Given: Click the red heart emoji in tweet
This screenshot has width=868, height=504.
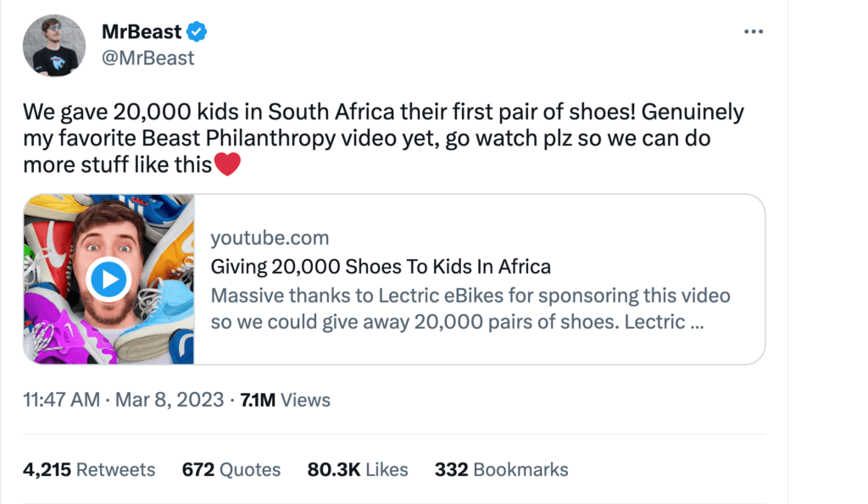Looking at the screenshot, I should click(227, 164).
